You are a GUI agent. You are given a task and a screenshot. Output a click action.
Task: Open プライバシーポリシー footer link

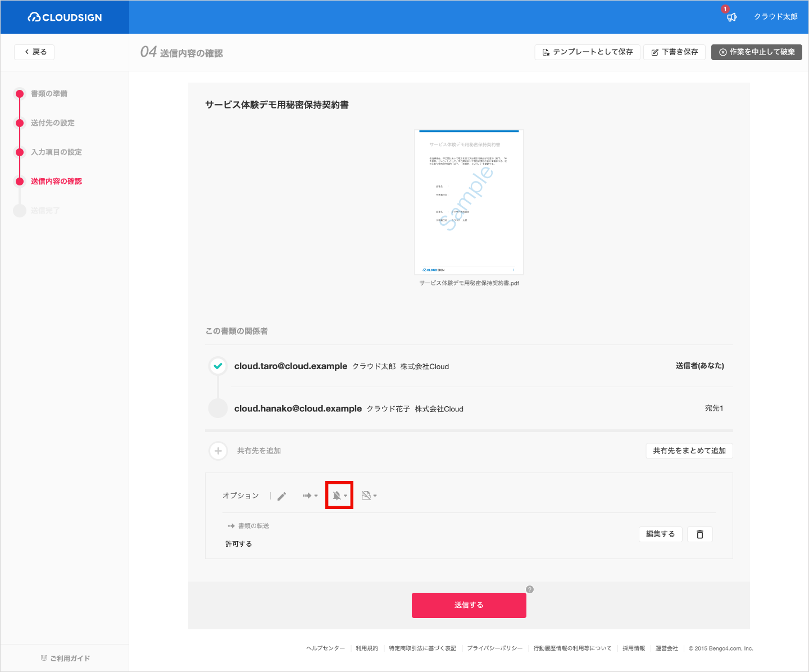coord(495,648)
